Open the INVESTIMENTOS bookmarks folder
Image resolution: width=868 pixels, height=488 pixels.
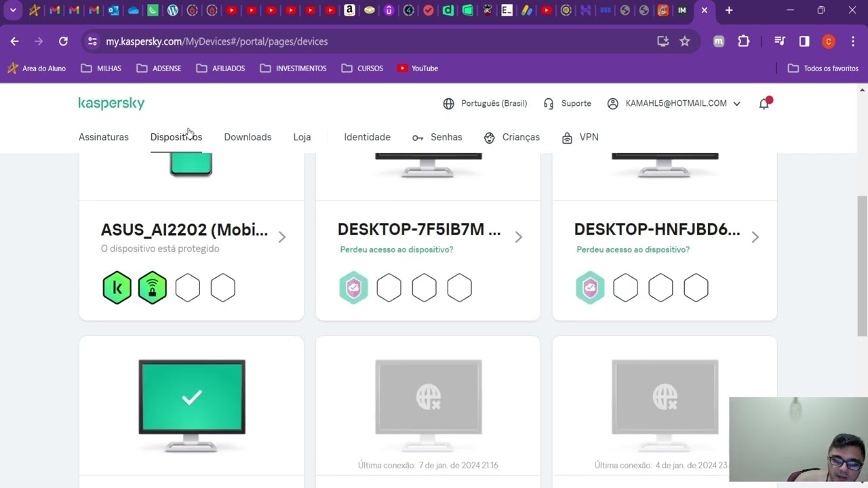tap(293, 68)
